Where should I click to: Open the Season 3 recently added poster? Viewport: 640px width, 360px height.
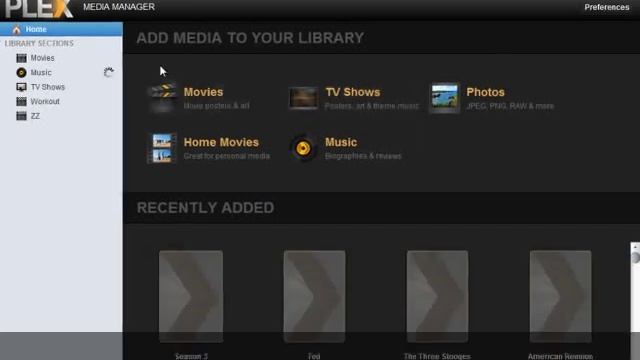(191, 296)
